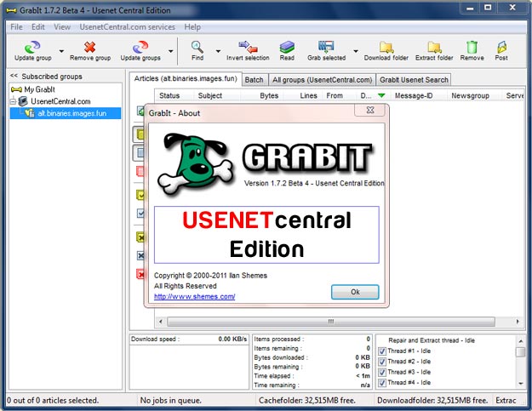Click the Grab selected icon

(326, 47)
